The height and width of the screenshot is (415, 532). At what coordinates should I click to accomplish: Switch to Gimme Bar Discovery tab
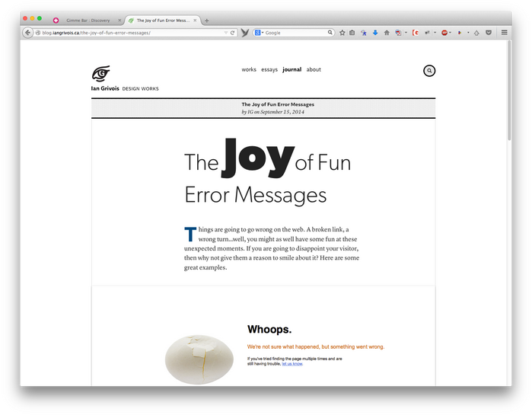click(88, 21)
